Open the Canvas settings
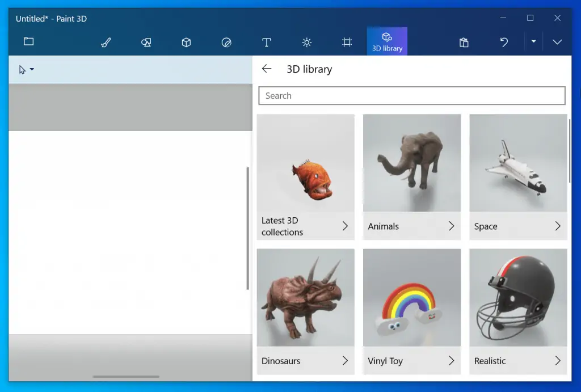 point(347,42)
